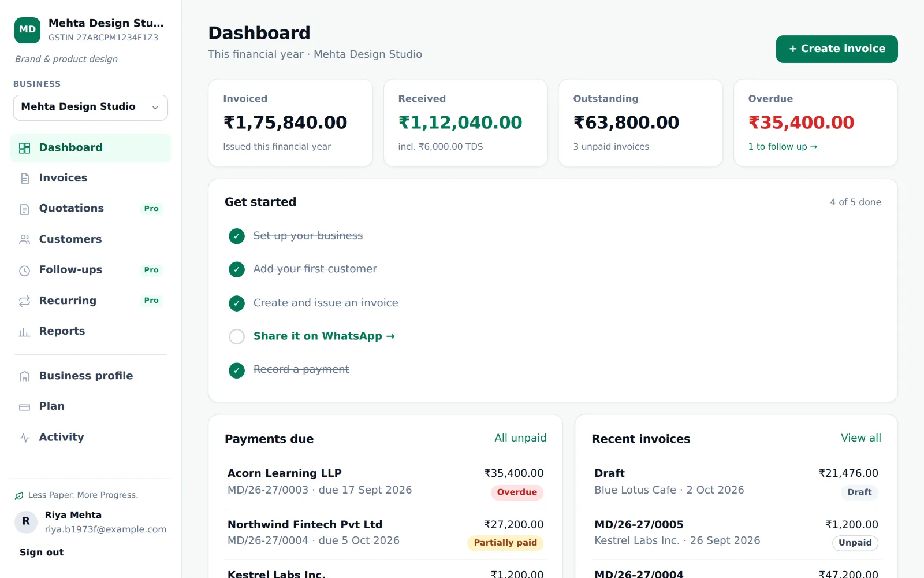Screen dimensions: 924x578
Task: Click the Pro badge beside Quotations
Action: tap(151, 209)
